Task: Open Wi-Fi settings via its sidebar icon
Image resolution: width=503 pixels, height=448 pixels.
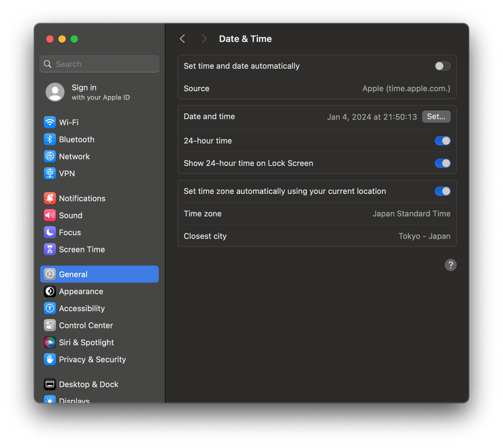Action: [x=50, y=122]
